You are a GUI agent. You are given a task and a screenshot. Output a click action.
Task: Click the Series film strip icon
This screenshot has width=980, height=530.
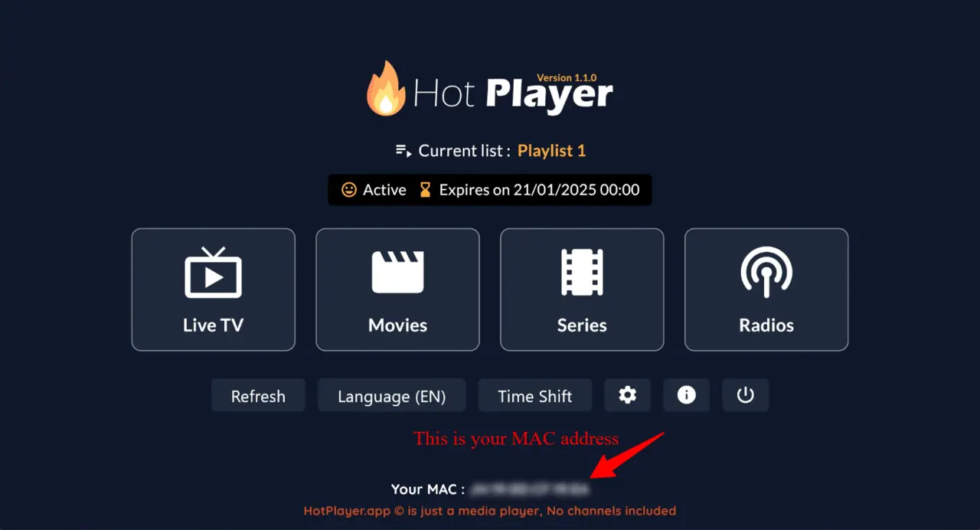coord(582,272)
